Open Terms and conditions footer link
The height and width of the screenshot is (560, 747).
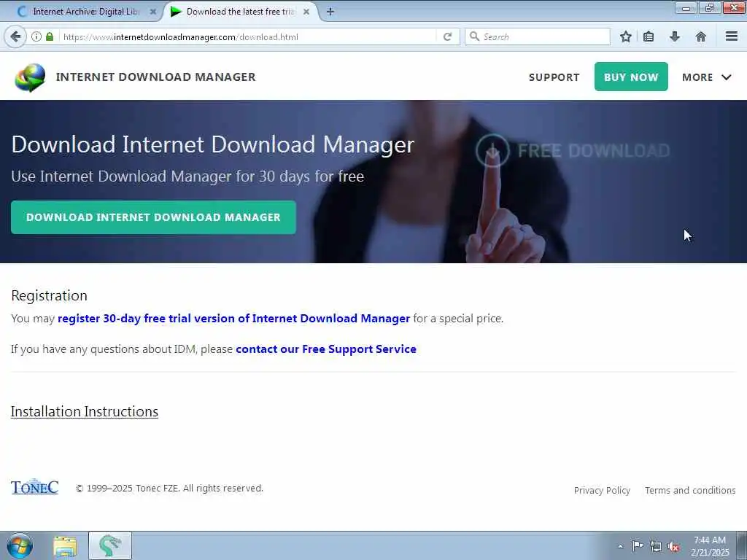[x=690, y=490]
